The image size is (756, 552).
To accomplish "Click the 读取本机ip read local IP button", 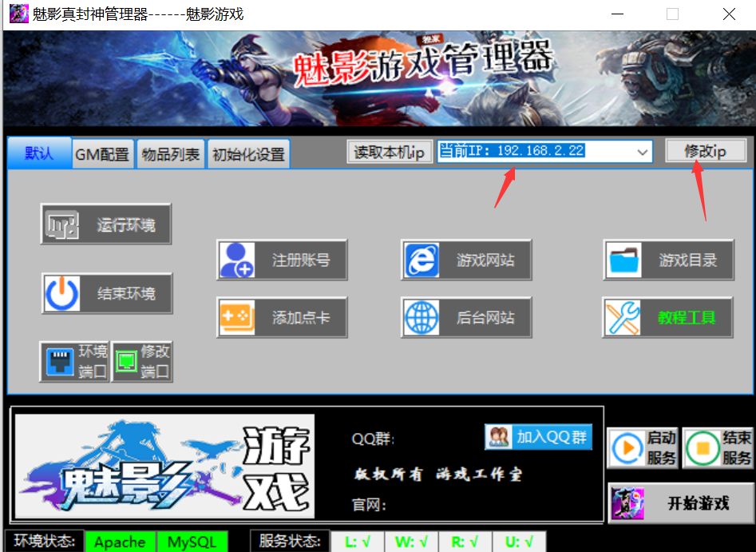I will coord(390,152).
